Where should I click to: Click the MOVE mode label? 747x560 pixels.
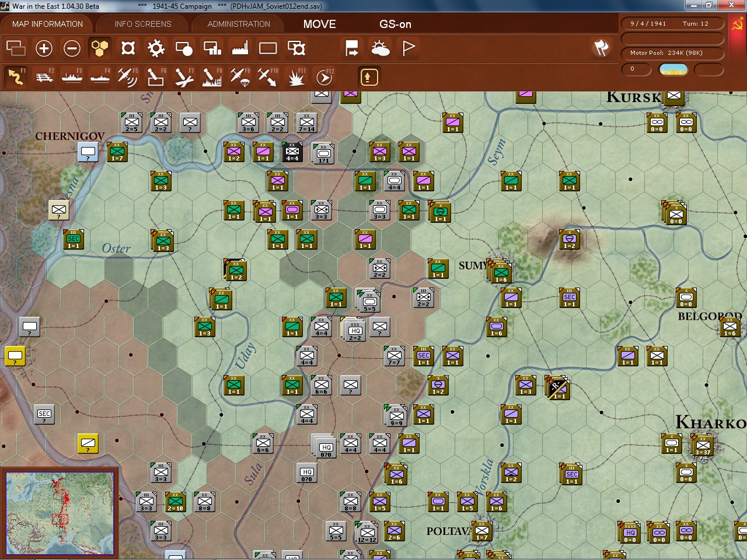pos(320,24)
